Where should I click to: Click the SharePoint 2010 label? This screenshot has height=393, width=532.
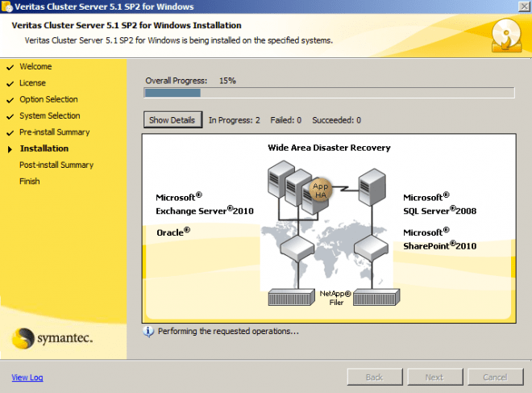click(x=440, y=245)
